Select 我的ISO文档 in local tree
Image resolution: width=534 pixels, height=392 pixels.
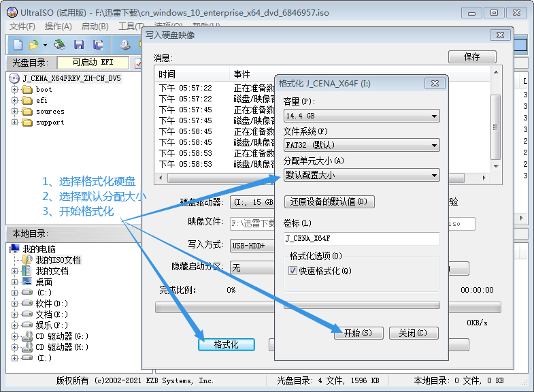[x=59, y=260]
